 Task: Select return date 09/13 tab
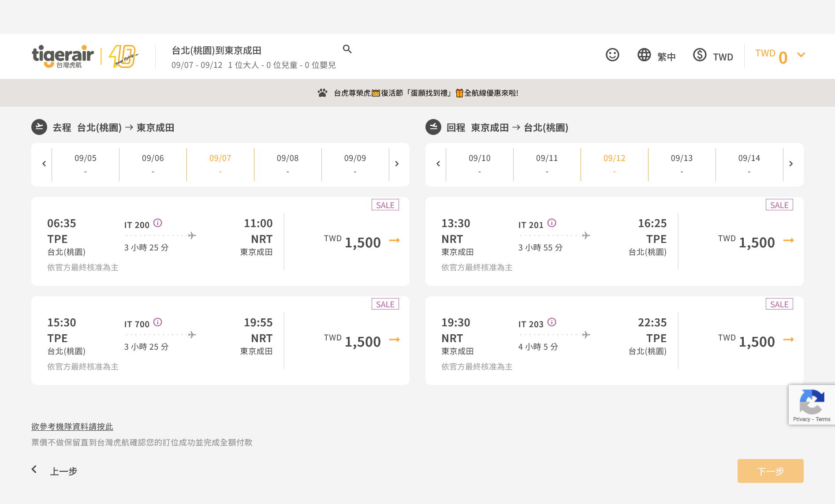(x=682, y=164)
